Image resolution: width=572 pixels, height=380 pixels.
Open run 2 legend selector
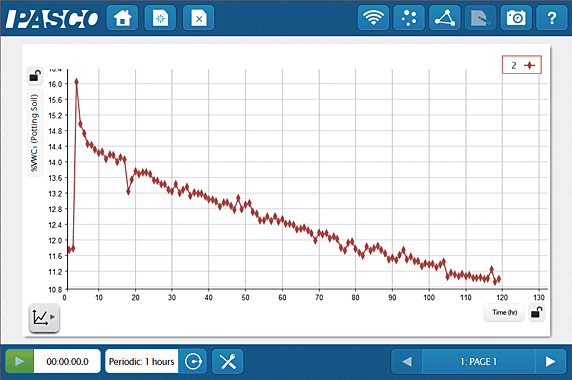(x=522, y=65)
